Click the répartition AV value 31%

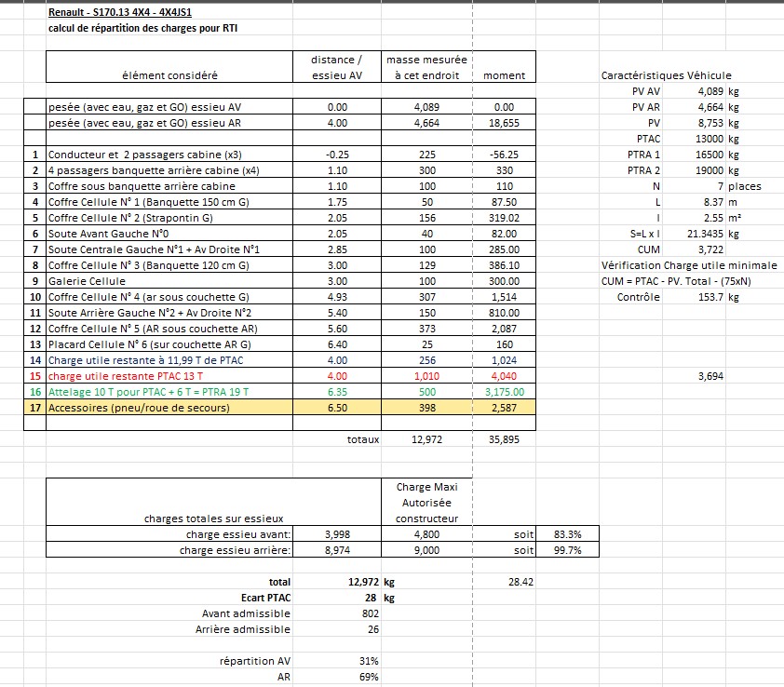(x=370, y=661)
